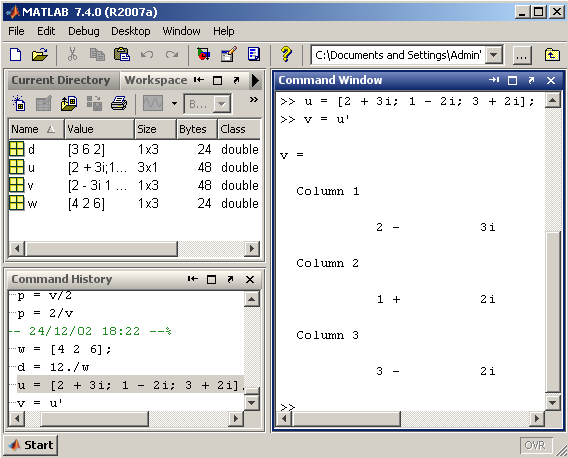Cut selection with the scissors icon

tap(72, 55)
